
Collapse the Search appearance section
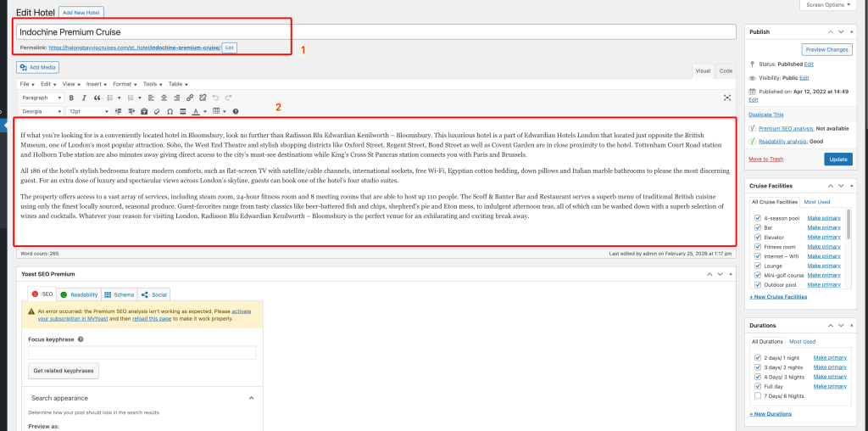pos(251,397)
